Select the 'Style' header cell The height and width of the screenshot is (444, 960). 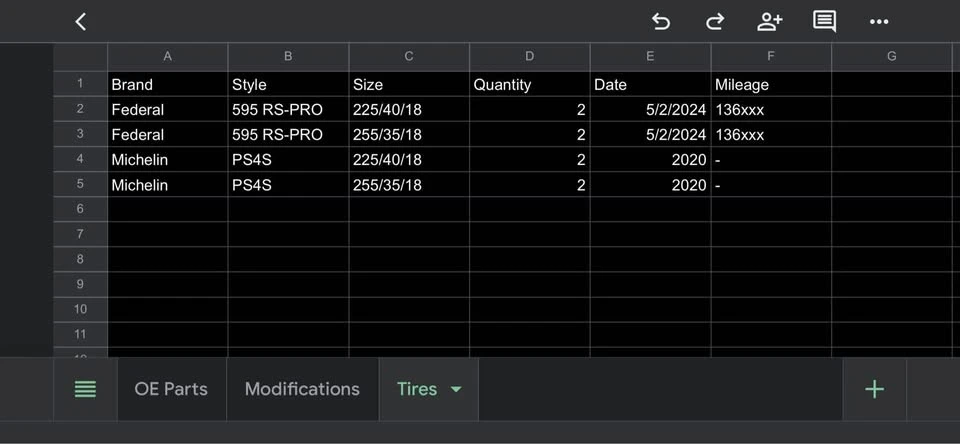pos(288,85)
